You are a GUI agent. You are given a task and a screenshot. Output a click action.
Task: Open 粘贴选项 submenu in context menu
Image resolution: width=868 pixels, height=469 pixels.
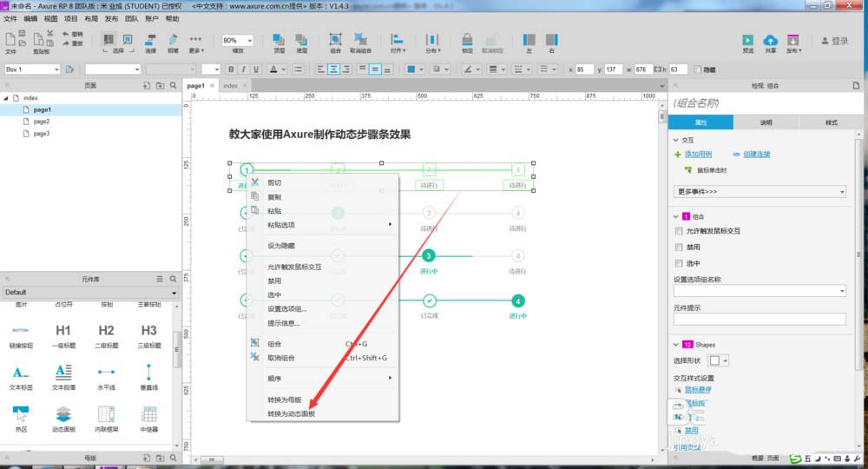(323, 225)
